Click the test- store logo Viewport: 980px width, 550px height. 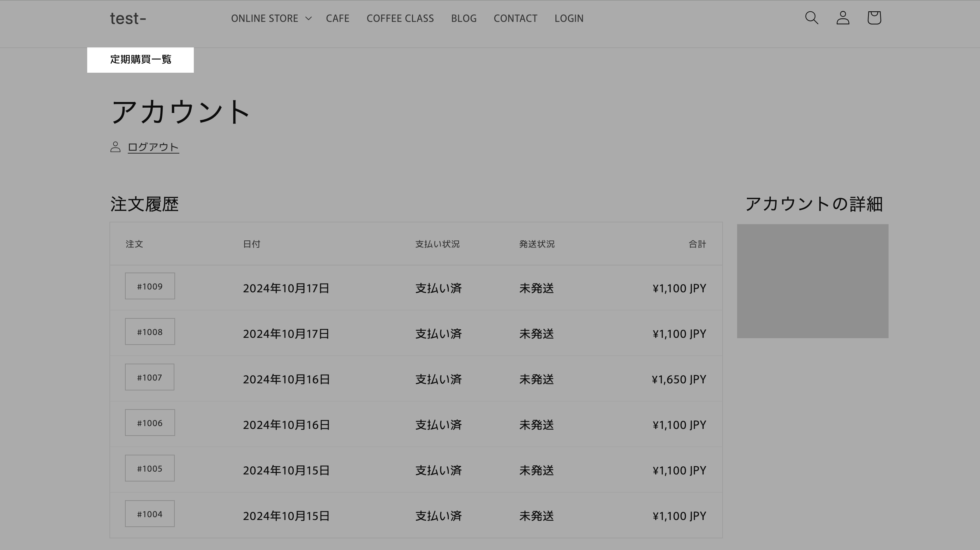[x=128, y=18]
